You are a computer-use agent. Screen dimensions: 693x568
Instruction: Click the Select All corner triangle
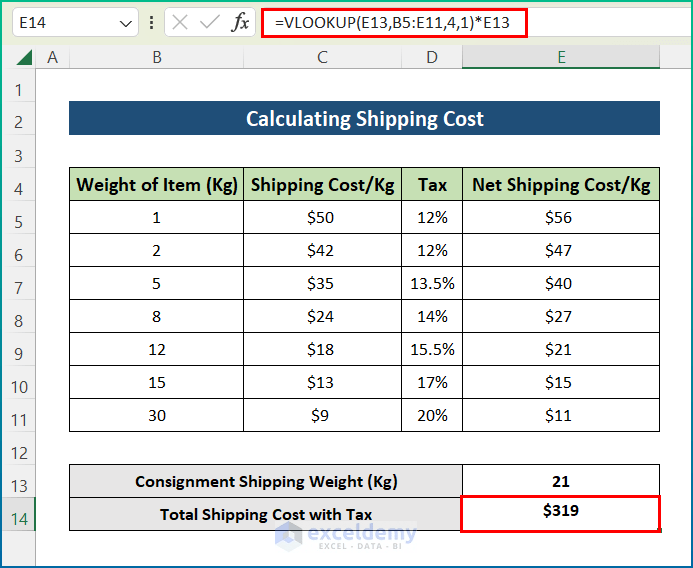tap(24, 57)
